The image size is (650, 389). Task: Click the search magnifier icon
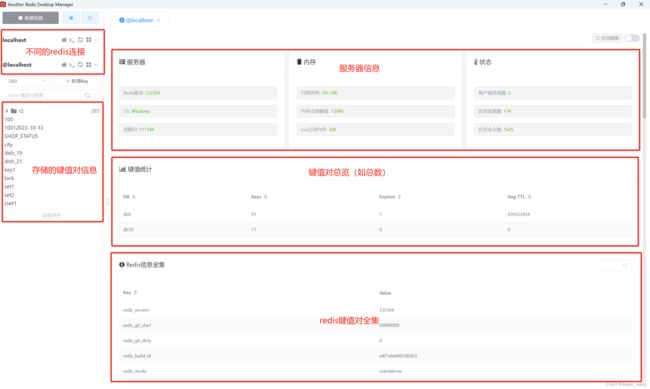pyautogui.click(x=87, y=95)
